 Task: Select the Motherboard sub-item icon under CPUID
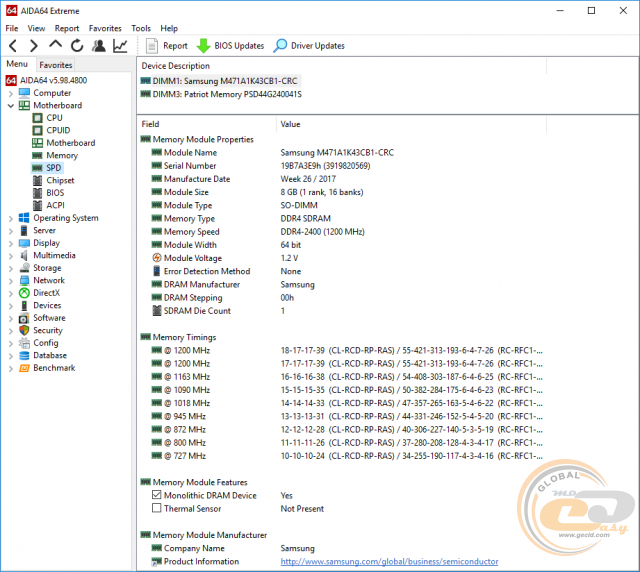coord(38,143)
